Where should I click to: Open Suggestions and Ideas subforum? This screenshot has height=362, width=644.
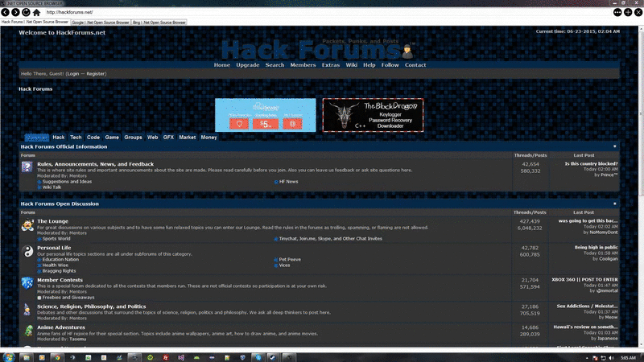coord(67,182)
